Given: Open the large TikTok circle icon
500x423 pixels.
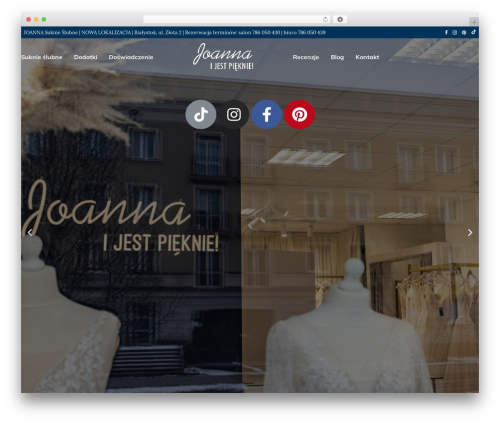Looking at the screenshot, I should tap(201, 114).
